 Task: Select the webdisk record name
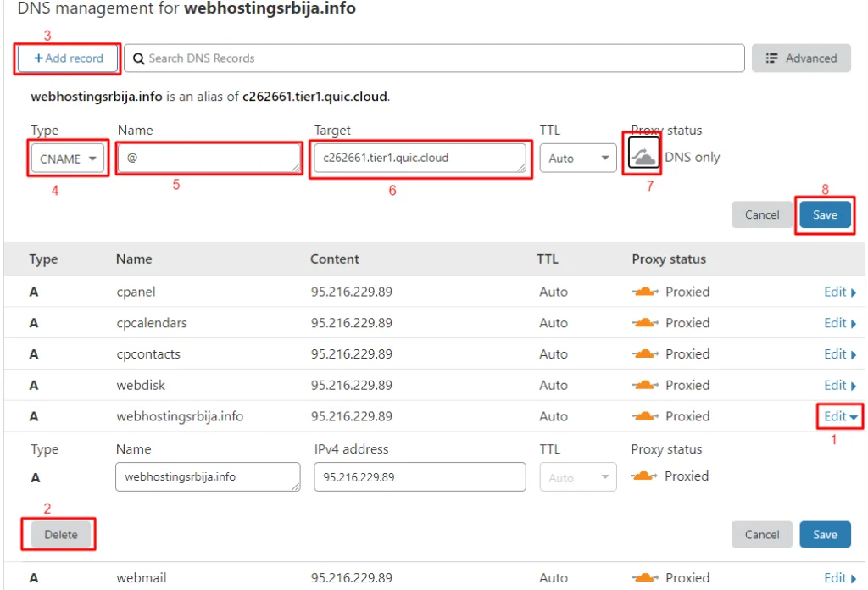pyautogui.click(x=141, y=385)
